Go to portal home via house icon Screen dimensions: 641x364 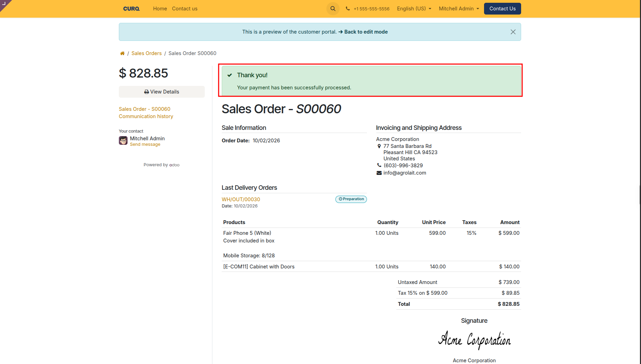[122, 53]
